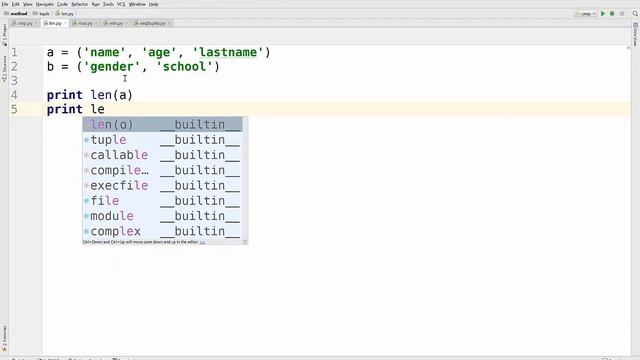640x360 pixels.
Task: Open the VCS menu
Action: (x=121, y=4)
